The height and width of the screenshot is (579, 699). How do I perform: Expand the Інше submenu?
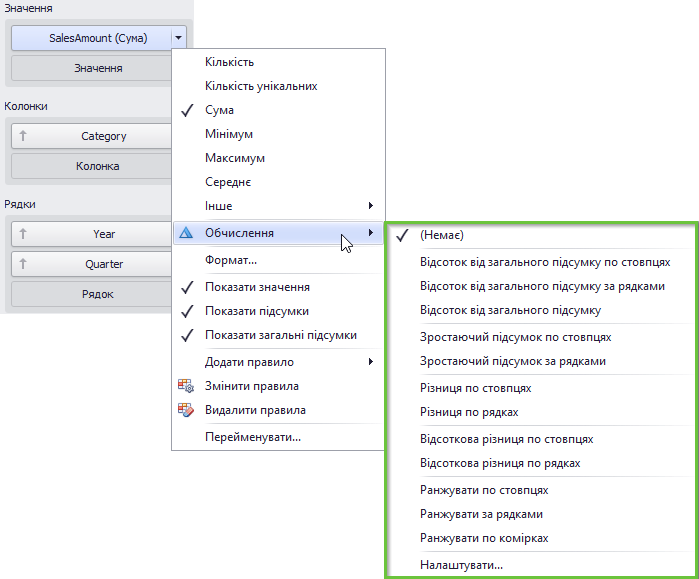tap(278, 206)
